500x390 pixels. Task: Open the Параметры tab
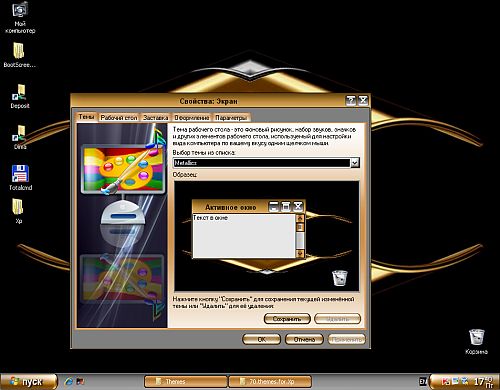click(x=231, y=118)
